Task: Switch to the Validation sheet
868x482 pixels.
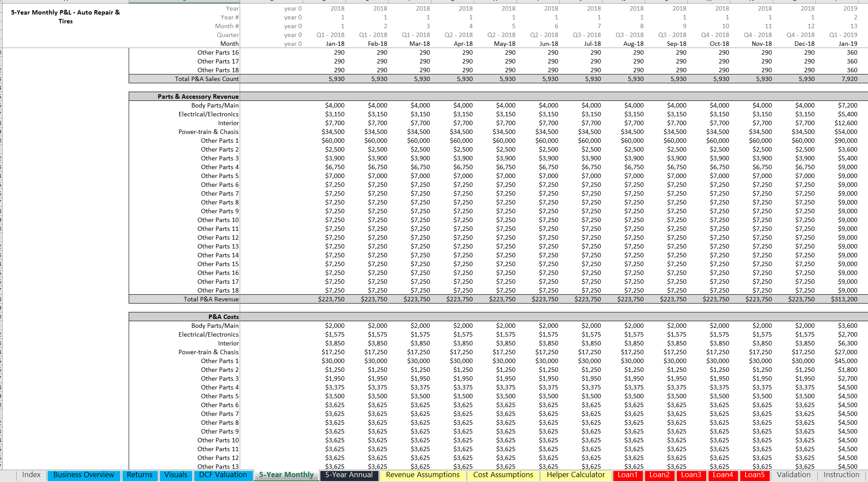Action: [793, 475]
